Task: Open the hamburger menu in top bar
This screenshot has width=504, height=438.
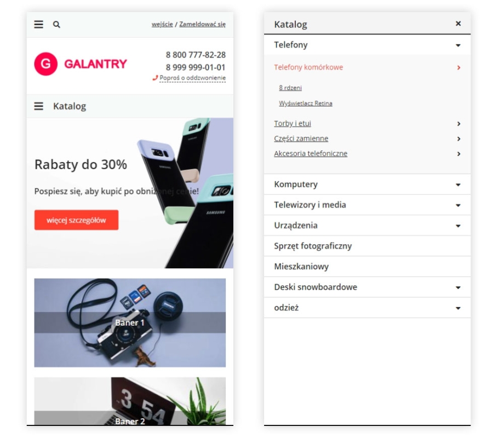Action: coord(38,25)
